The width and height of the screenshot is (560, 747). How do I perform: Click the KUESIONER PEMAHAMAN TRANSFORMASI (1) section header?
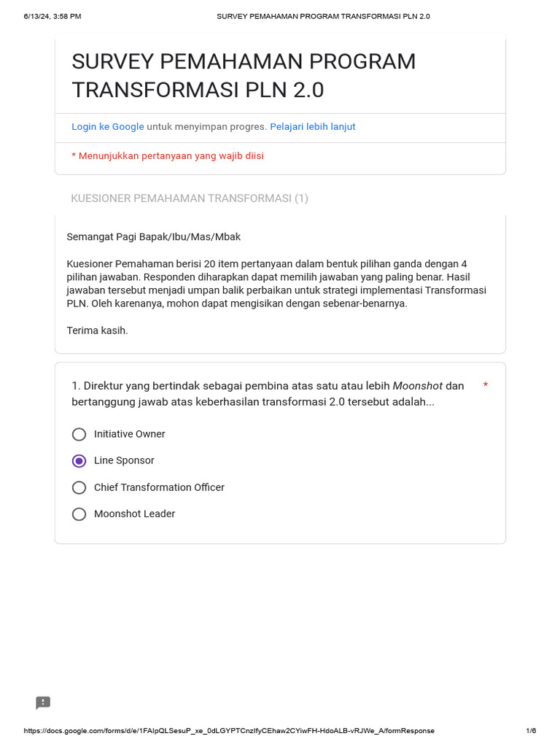190,198
